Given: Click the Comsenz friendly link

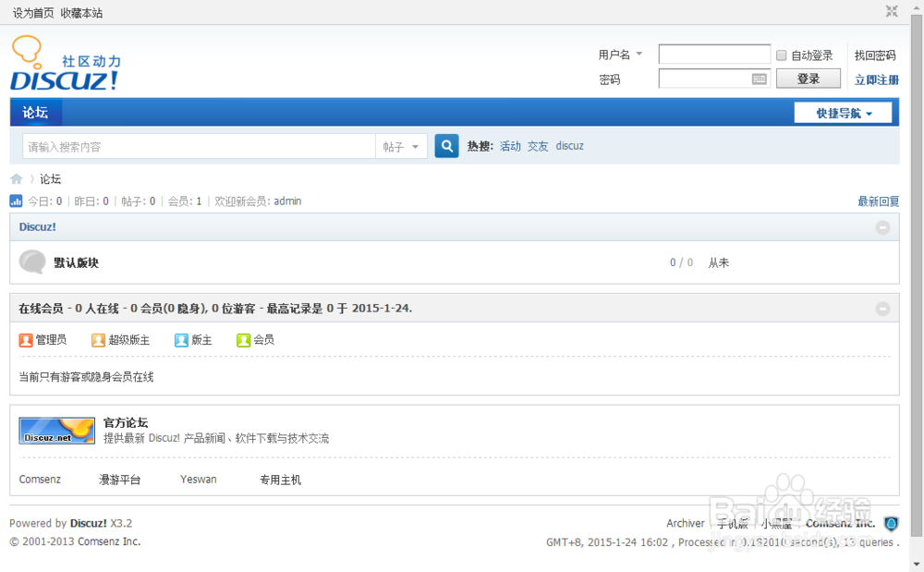Looking at the screenshot, I should [x=40, y=480].
